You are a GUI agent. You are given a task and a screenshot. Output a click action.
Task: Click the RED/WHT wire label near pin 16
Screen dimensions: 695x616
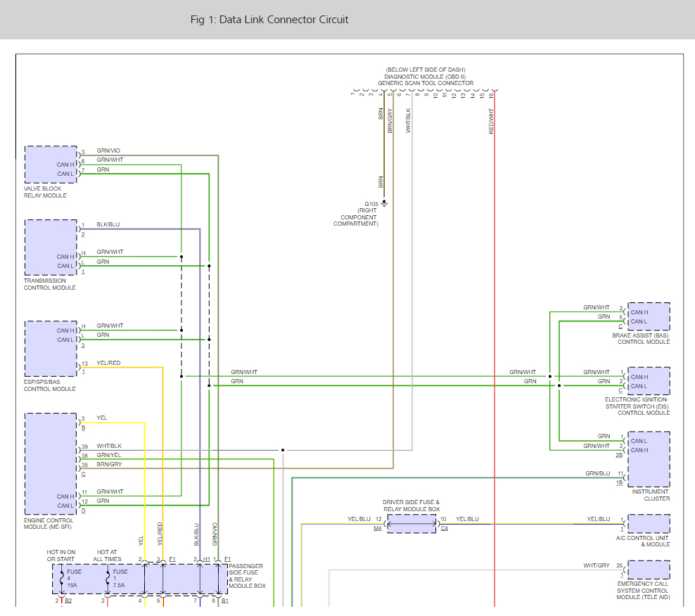(491, 121)
